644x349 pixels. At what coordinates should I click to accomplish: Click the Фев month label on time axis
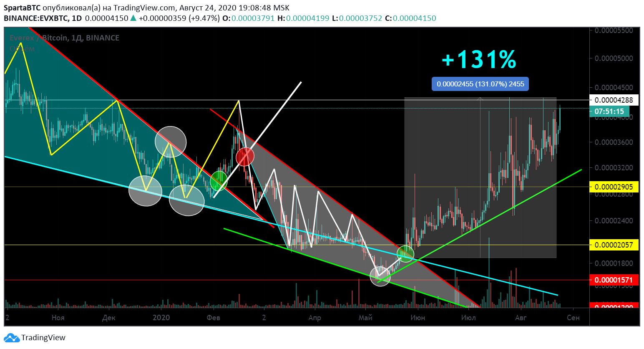click(213, 318)
